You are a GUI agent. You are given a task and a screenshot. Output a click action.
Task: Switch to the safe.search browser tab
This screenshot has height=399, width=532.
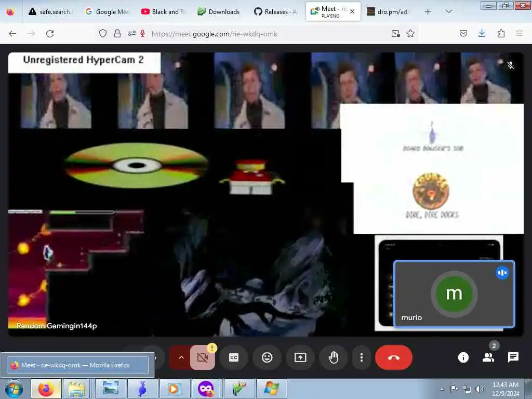coord(51,12)
